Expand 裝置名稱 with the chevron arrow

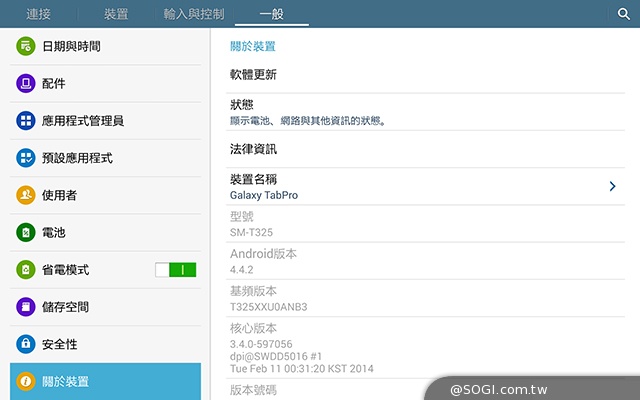click(612, 186)
